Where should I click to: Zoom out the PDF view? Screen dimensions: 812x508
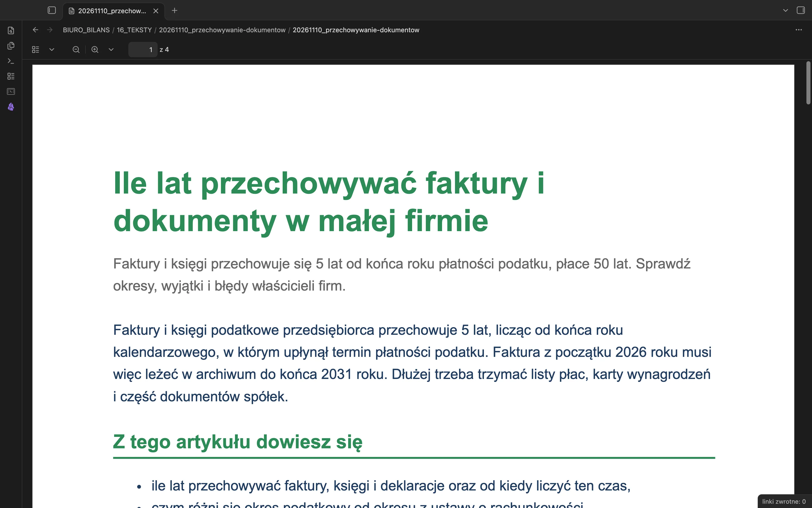76,50
